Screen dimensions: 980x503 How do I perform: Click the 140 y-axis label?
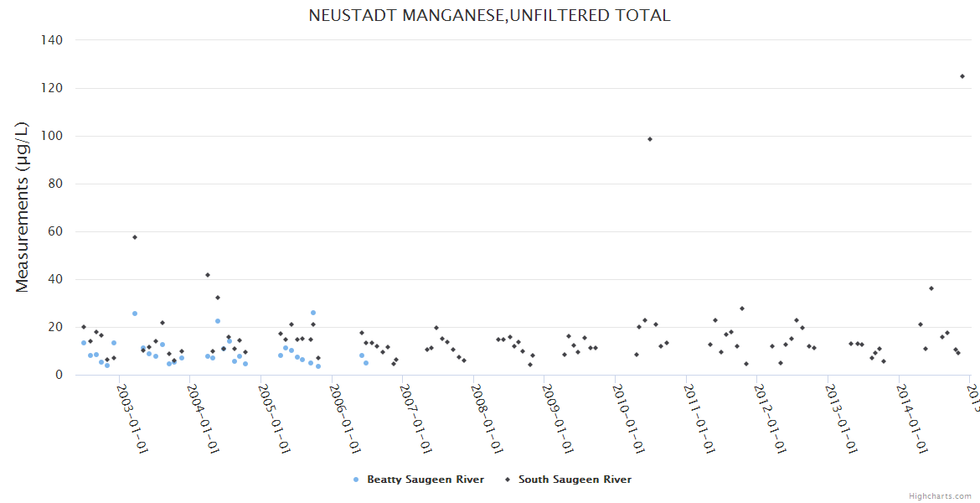click(52, 40)
